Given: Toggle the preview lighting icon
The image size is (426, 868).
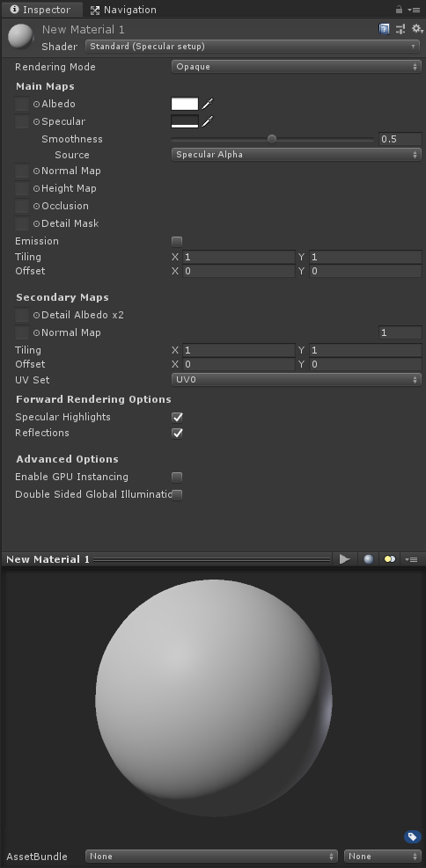Looking at the screenshot, I should (390, 559).
